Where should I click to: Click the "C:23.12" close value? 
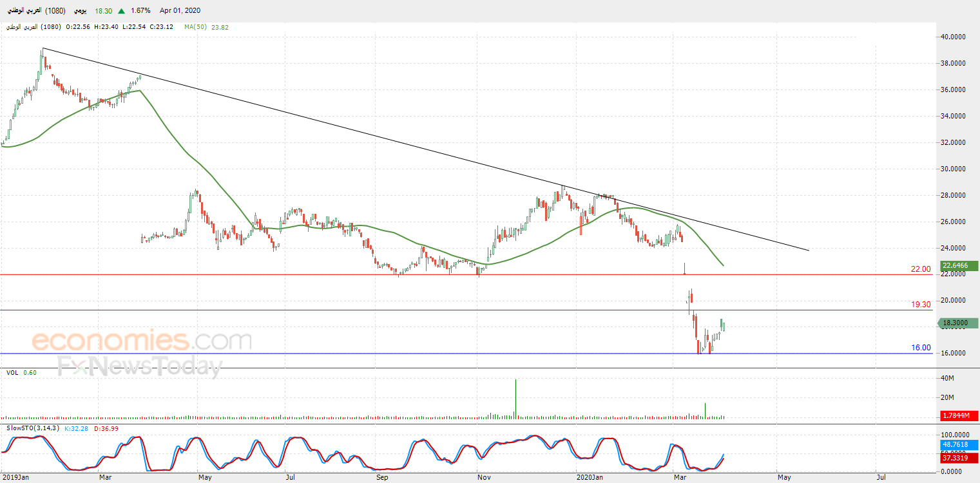pos(161,27)
